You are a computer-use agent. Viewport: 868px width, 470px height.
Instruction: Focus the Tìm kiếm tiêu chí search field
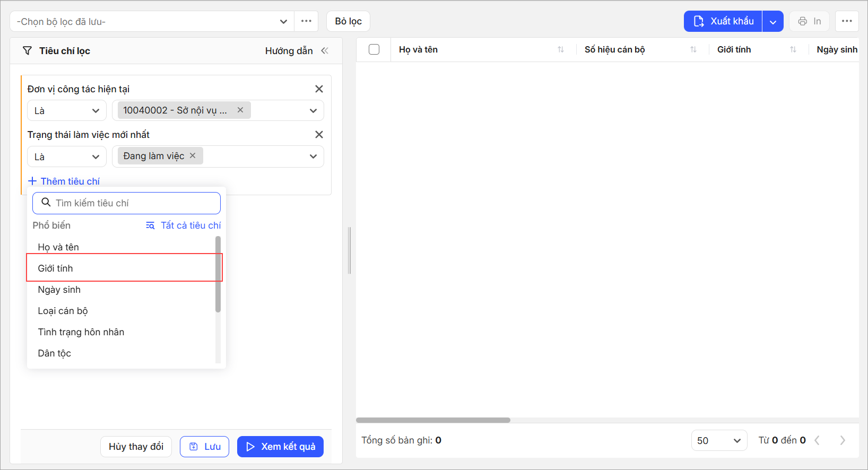[x=133, y=203]
